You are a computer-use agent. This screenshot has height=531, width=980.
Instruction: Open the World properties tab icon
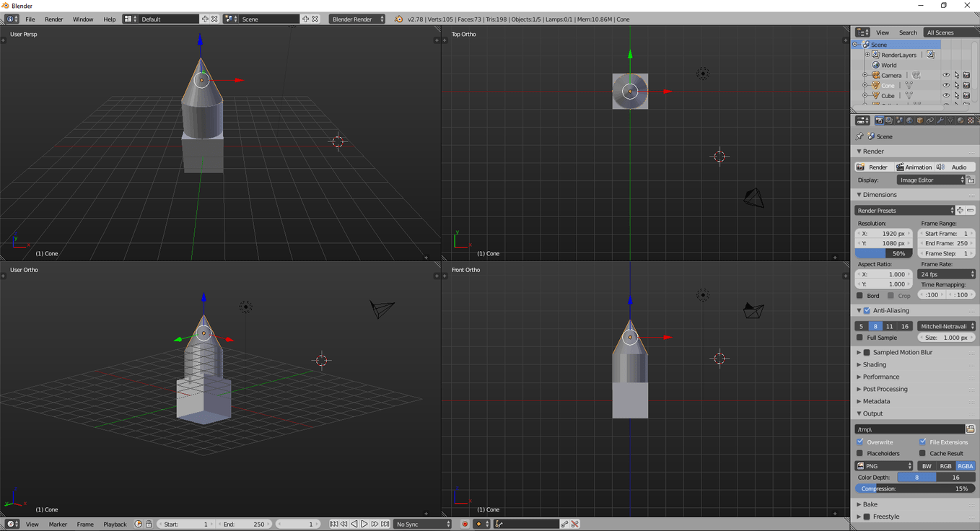[909, 120]
